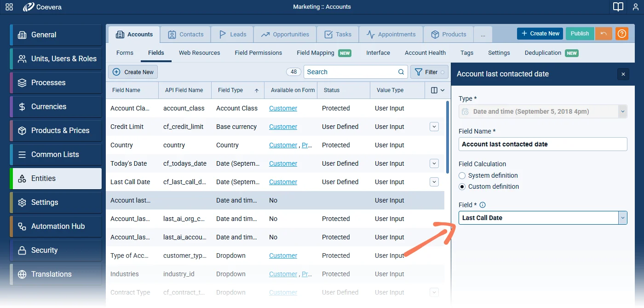The image size is (644, 308).
Task: Open Currencies in the sidebar
Action: click(x=56, y=107)
